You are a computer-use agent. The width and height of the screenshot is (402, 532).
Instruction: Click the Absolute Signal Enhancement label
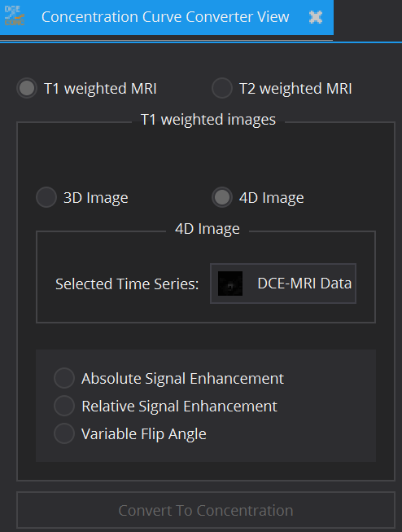[182, 379]
